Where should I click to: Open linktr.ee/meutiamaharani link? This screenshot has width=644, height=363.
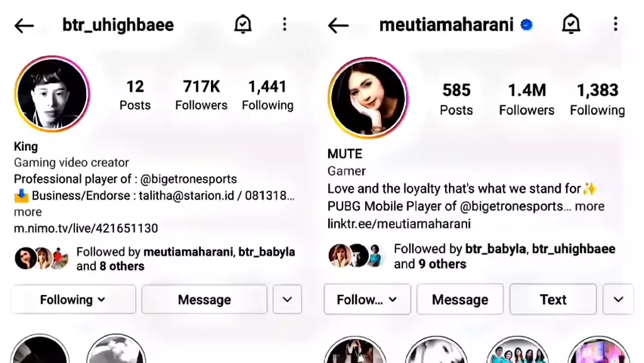(399, 224)
